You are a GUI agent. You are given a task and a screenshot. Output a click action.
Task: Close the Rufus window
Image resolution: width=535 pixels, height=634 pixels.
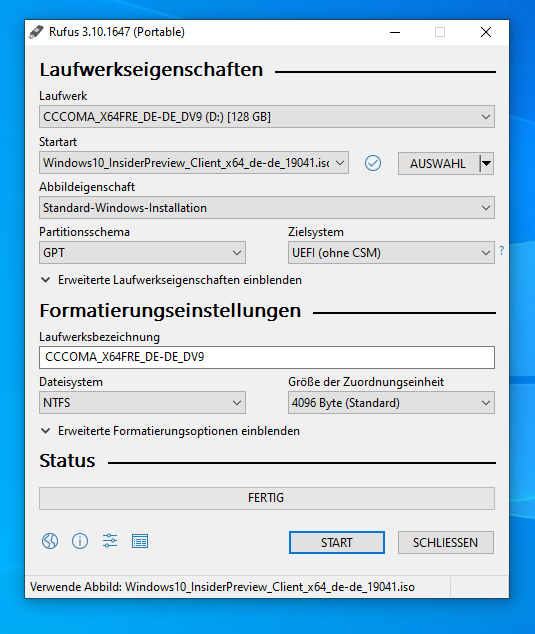coord(486,32)
